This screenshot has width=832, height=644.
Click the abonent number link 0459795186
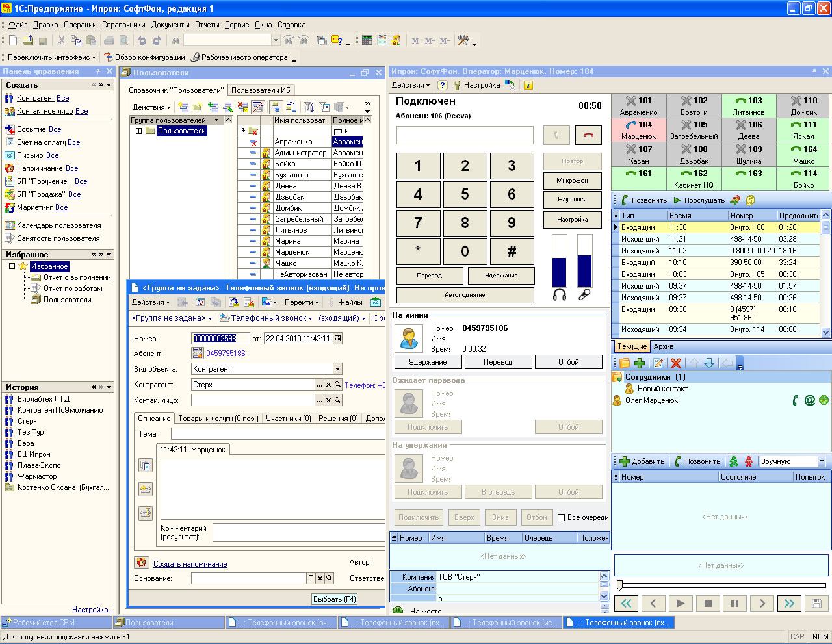coord(226,354)
